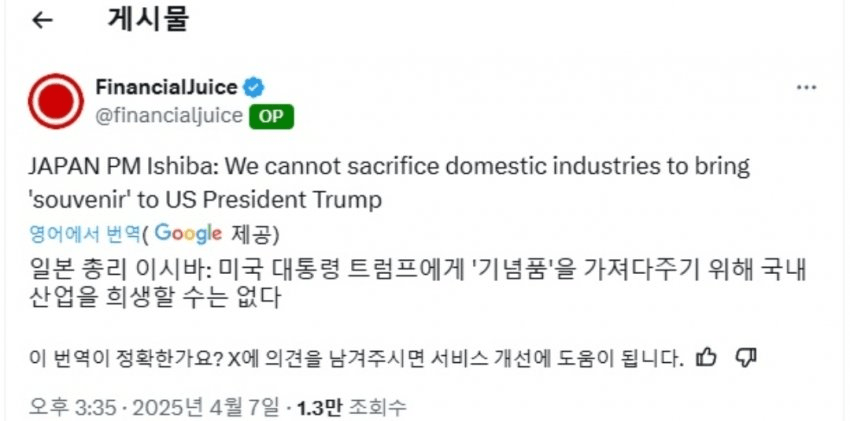850x421 pixels.
Task: Open the FinancialJuice display name link
Action: (166, 87)
